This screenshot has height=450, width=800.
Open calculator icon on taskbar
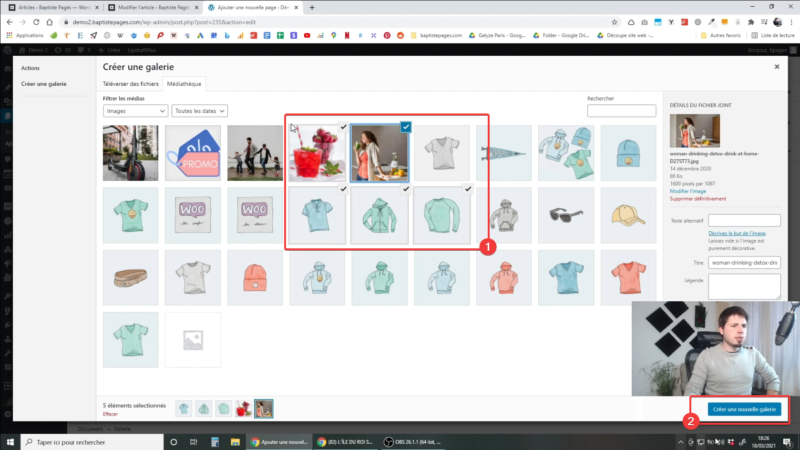point(215,442)
